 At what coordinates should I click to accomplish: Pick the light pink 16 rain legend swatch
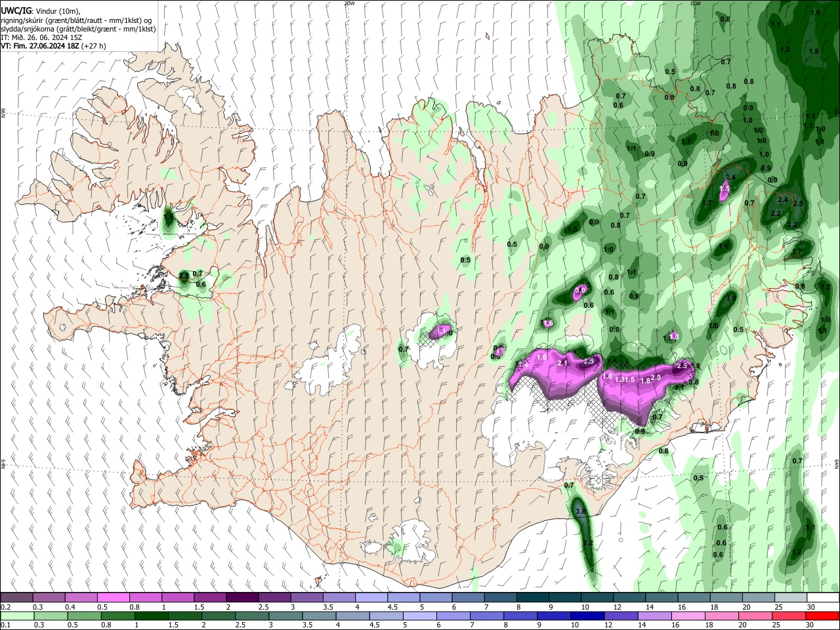point(688,616)
